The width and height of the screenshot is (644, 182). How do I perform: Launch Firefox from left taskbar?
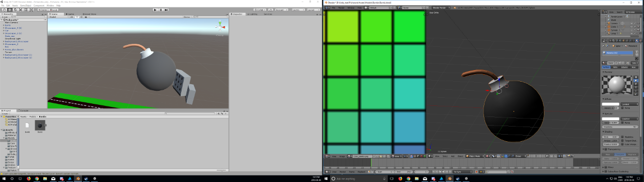(x=28, y=178)
